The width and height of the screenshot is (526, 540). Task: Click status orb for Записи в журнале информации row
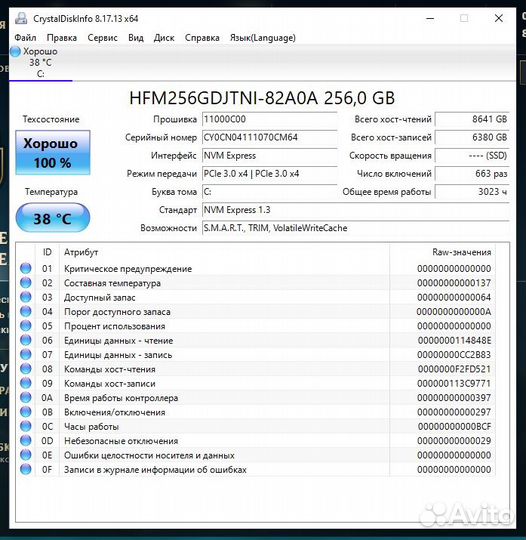[25, 469]
